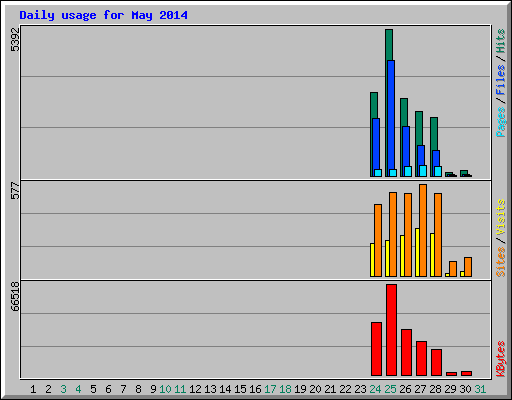Click the yellow visits bar for day 28
The width and height of the screenshot is (512, 400).
click(432, 255)
